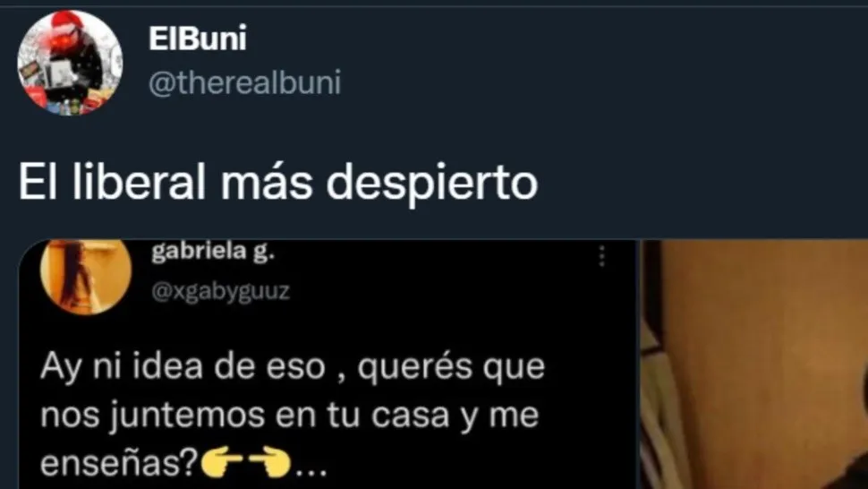The height and width of the screenshot is (489, 868).
Task: Click the word despierto in the tweet
Action: (432, 184)
